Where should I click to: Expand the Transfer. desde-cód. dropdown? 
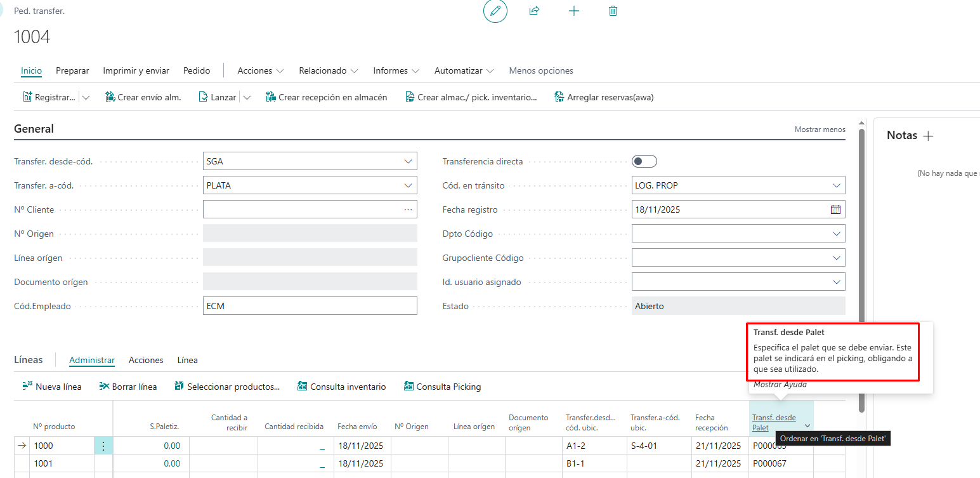[408, 161]
